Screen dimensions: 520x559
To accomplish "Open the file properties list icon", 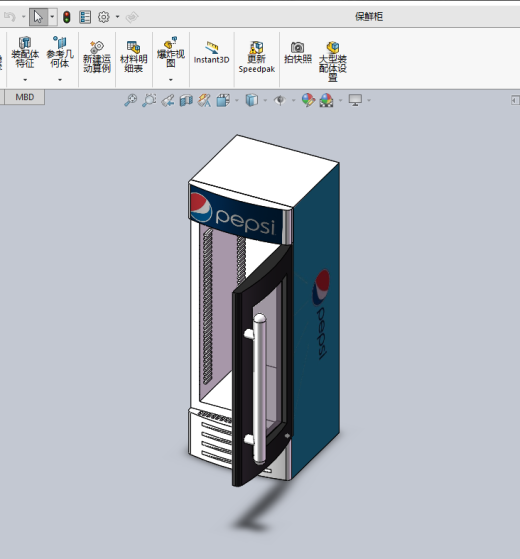I will 85,17.
